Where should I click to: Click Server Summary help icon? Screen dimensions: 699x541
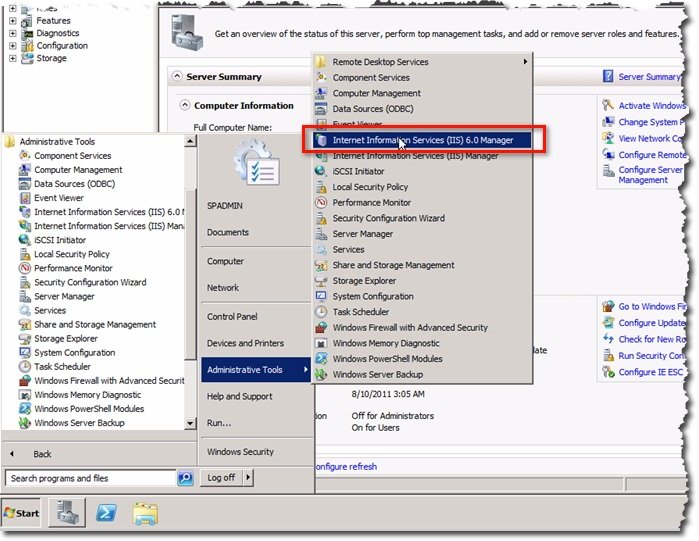pyautogui.click(x=608, y=76)
